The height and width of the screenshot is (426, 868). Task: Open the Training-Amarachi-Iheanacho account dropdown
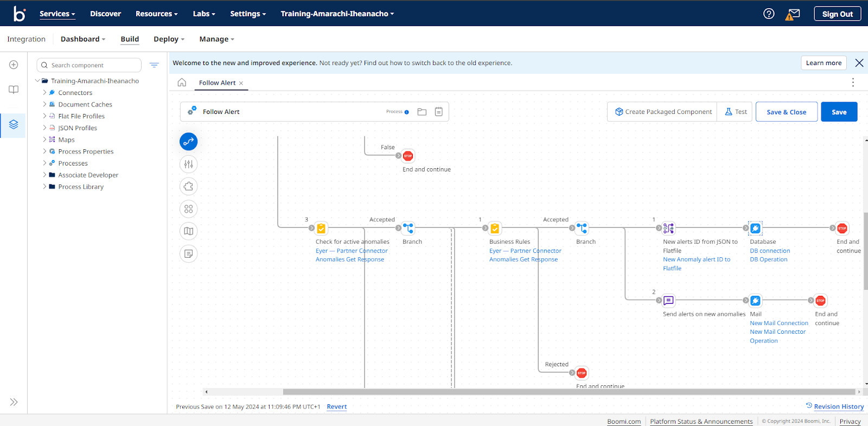[x=337, y=14]
